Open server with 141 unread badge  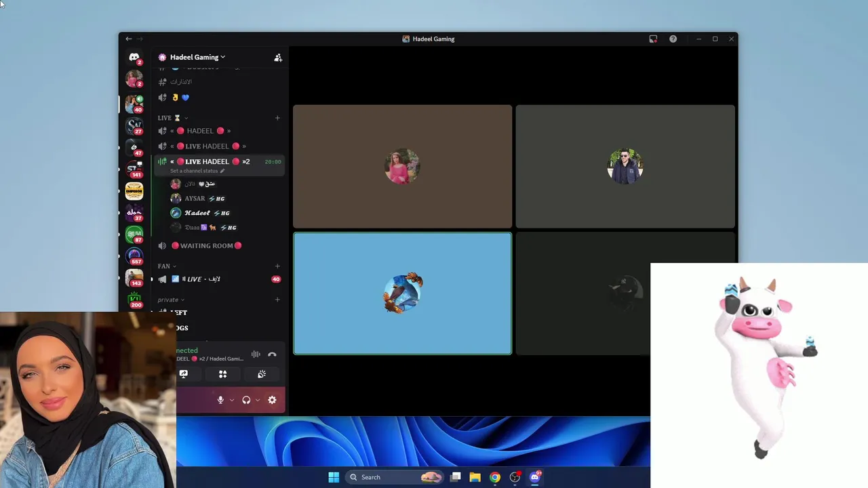point(134,169)
